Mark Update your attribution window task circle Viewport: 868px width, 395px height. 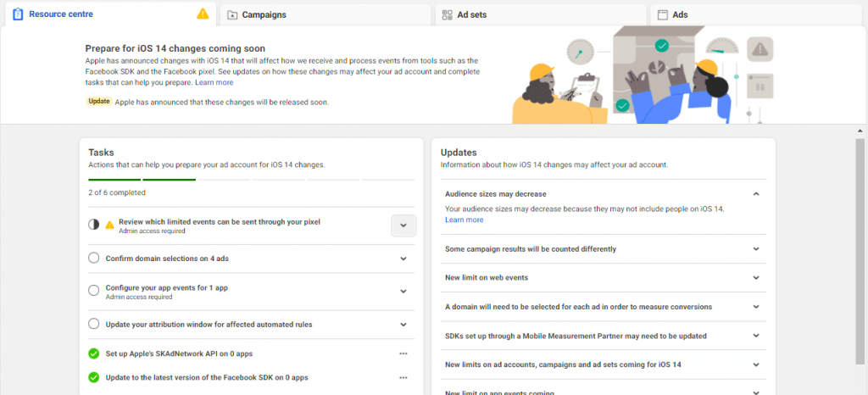pos(94,324)
